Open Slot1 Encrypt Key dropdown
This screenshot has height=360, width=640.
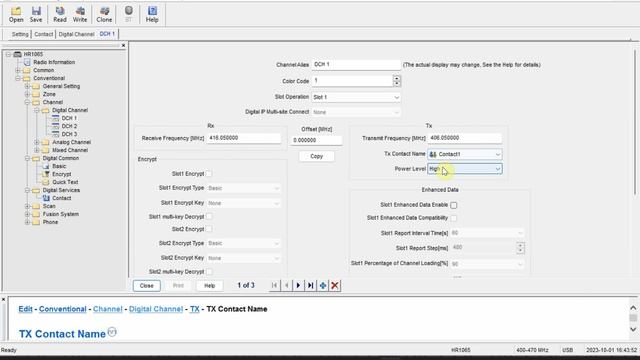[x=243, y=203]
